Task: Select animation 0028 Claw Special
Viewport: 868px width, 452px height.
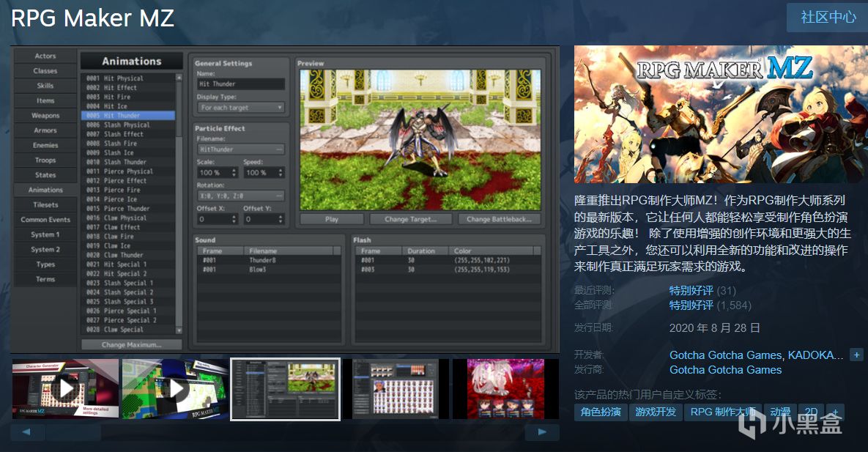Action: coord(128,330)
